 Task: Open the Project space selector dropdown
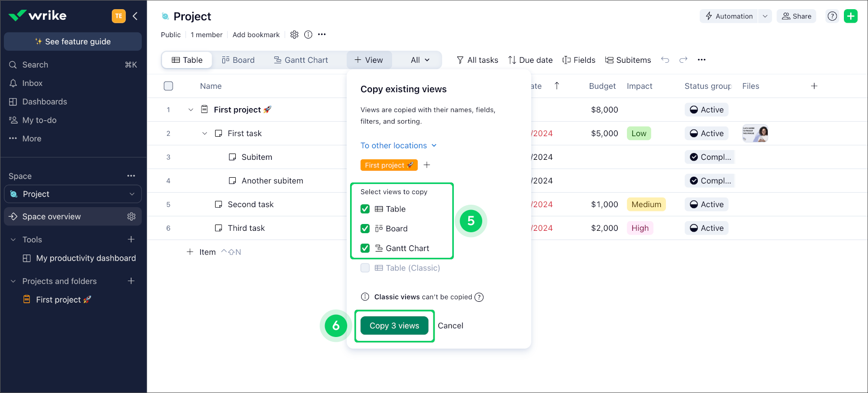coord(73,194)
